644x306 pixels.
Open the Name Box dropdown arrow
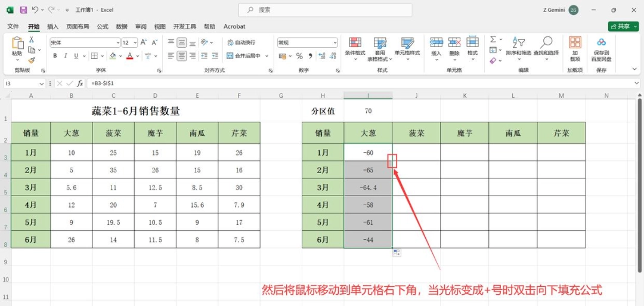point(41,84)
